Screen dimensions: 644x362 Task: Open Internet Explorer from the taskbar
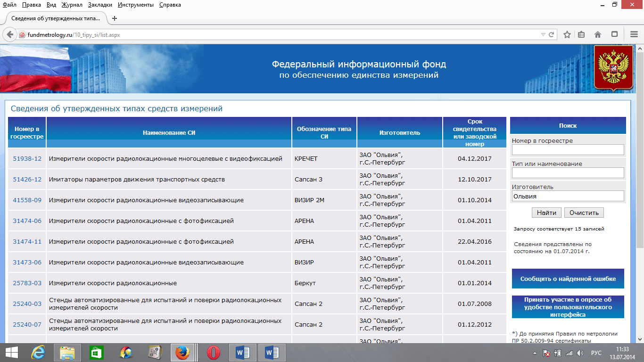(38, 352)
